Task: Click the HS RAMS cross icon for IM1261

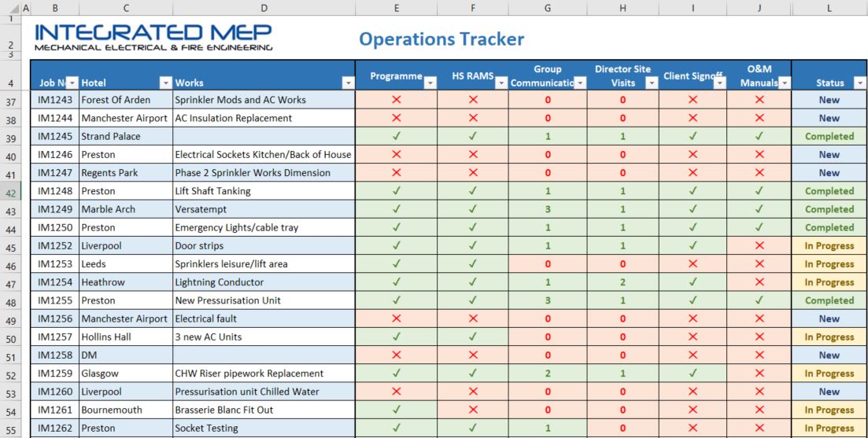Action: (473, 410)
